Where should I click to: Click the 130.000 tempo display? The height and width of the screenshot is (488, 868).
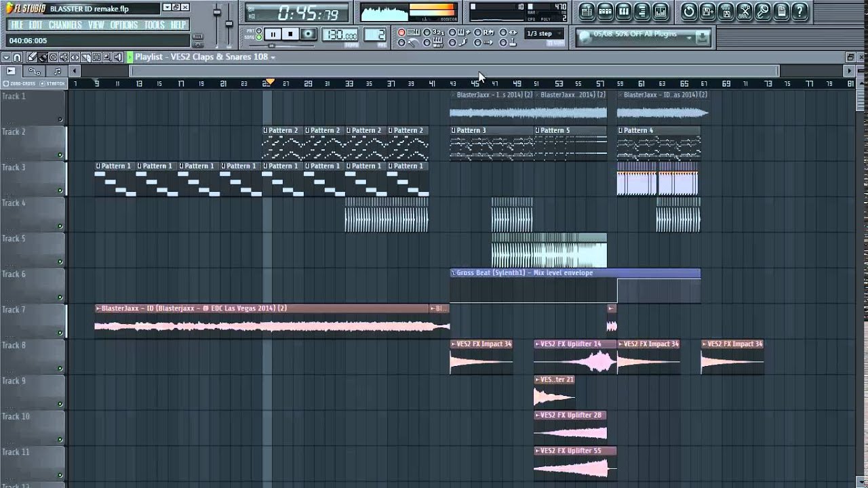coord(341,35)
